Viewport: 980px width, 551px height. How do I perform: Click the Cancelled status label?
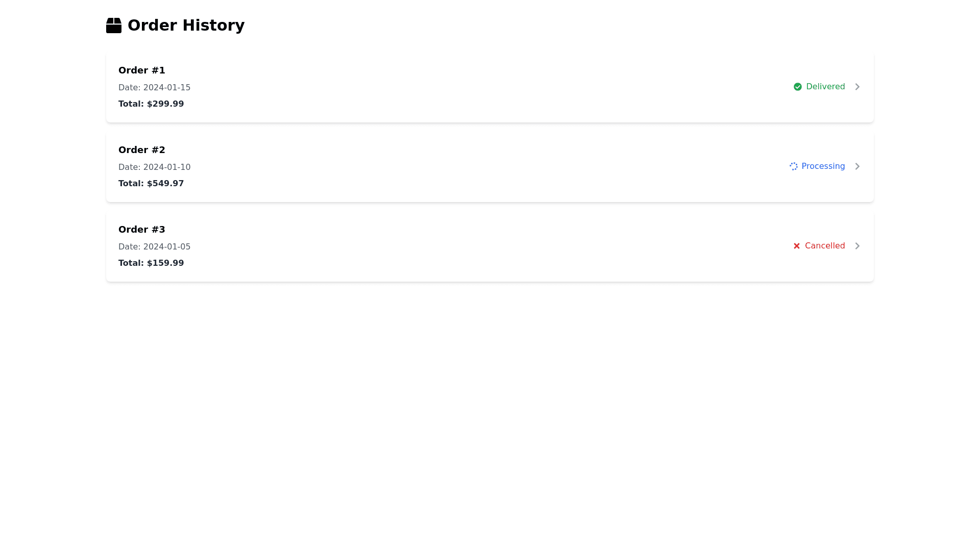(825, 246)
